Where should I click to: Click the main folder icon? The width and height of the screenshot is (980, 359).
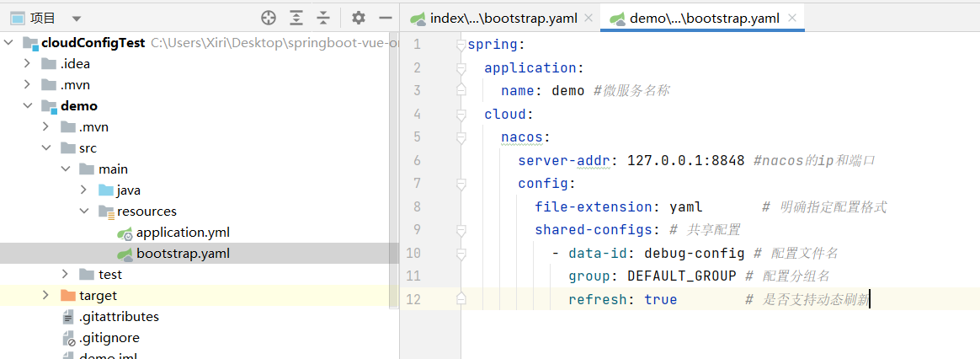(x=87, y=169)
